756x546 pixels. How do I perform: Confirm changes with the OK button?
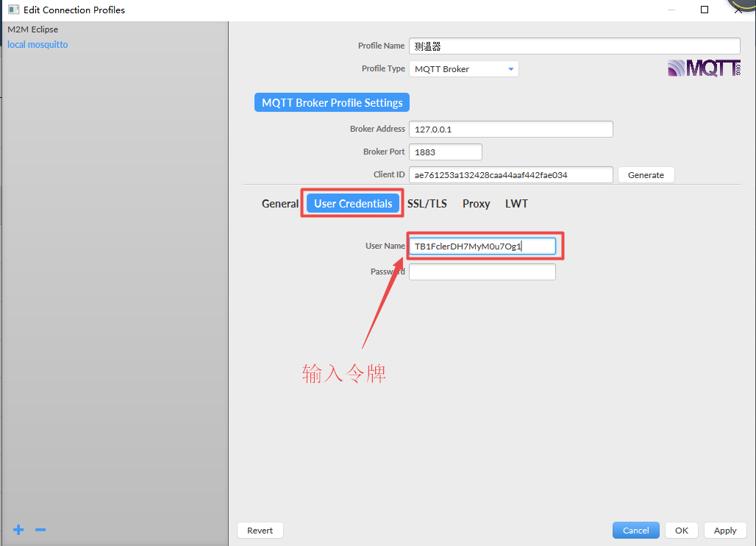tap(681, 530)
